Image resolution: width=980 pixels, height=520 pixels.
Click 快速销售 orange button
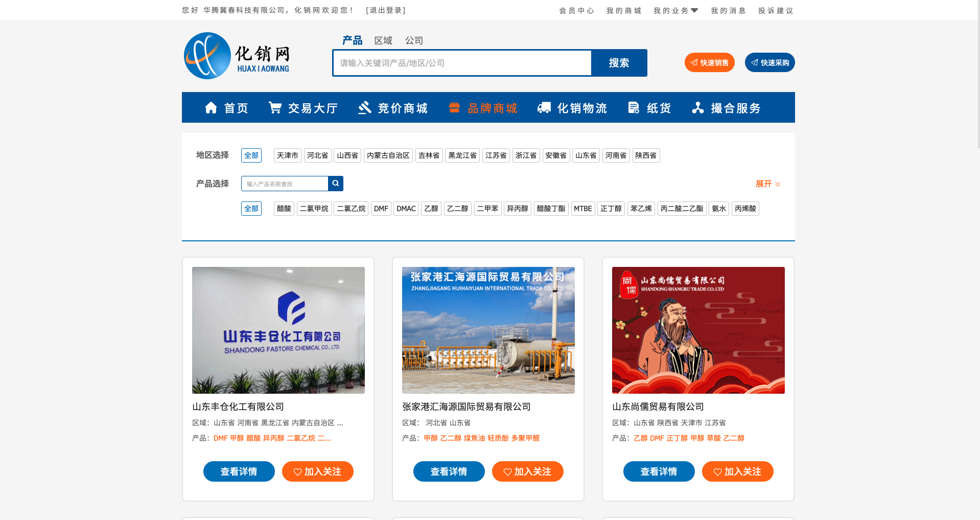tap(710, 62)
